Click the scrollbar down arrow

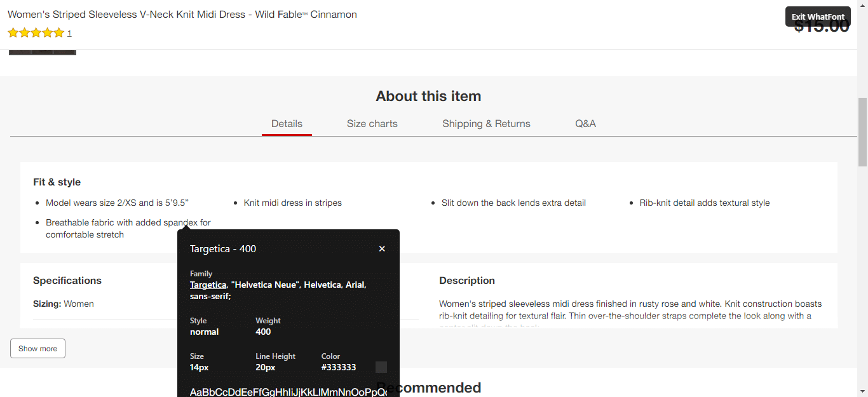[x=862, y=391]
